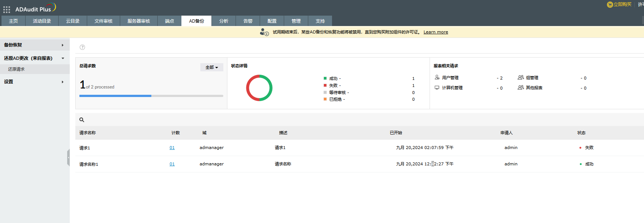The width and height of the screenshot is (644, 223).
Task: Click the Other Reports (其他报表) icon
Action: 521,88
